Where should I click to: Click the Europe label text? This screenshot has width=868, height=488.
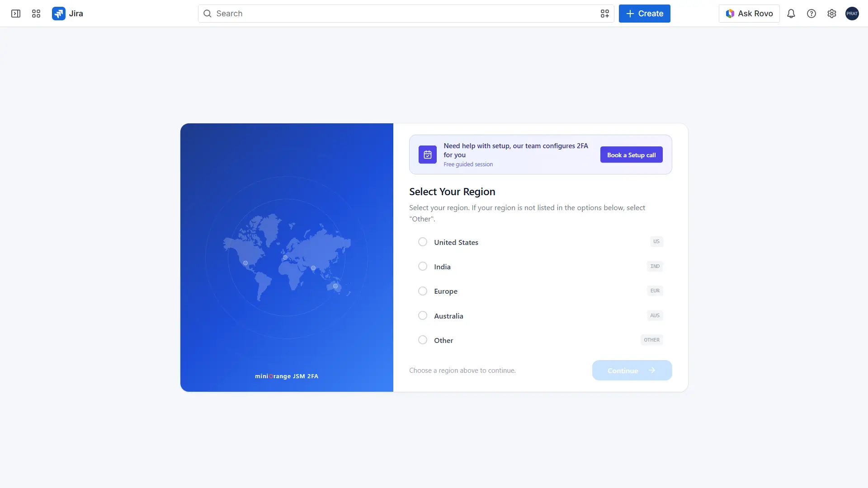coord(446,291)
